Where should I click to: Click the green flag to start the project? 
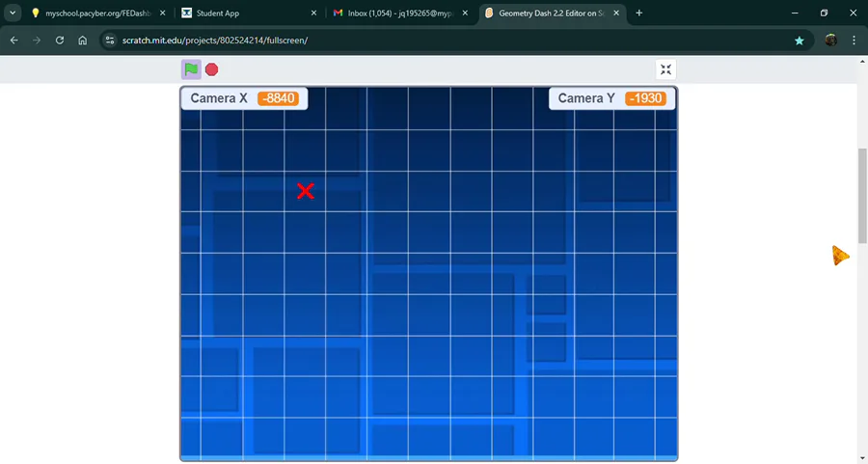coord(192,69)
